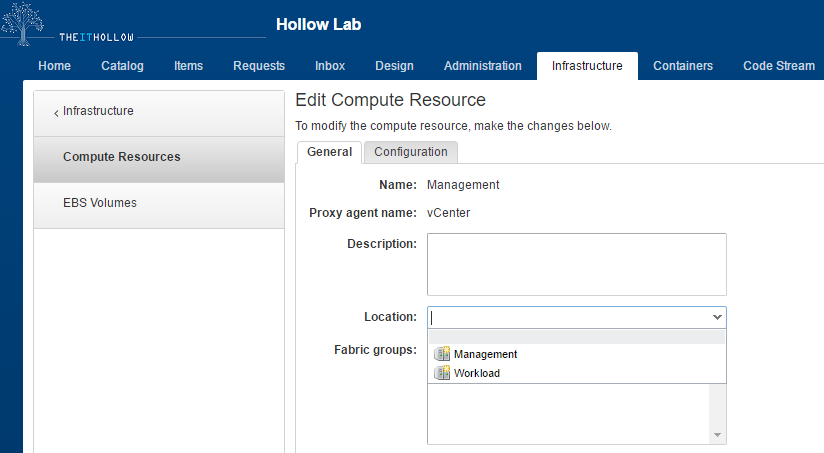Open the Catalog tab
This screenshot has width=824, height=453.
click(122, 66)
